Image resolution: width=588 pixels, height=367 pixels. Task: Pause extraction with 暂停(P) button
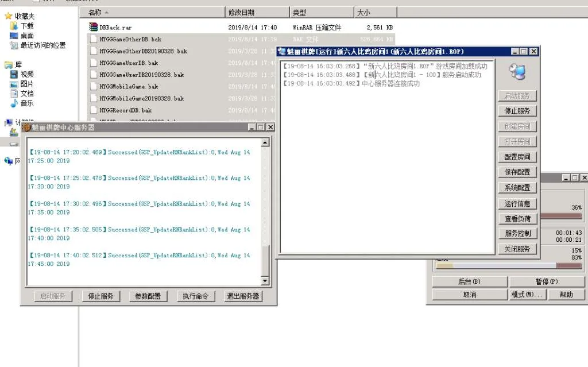click(x=547, y=281)
